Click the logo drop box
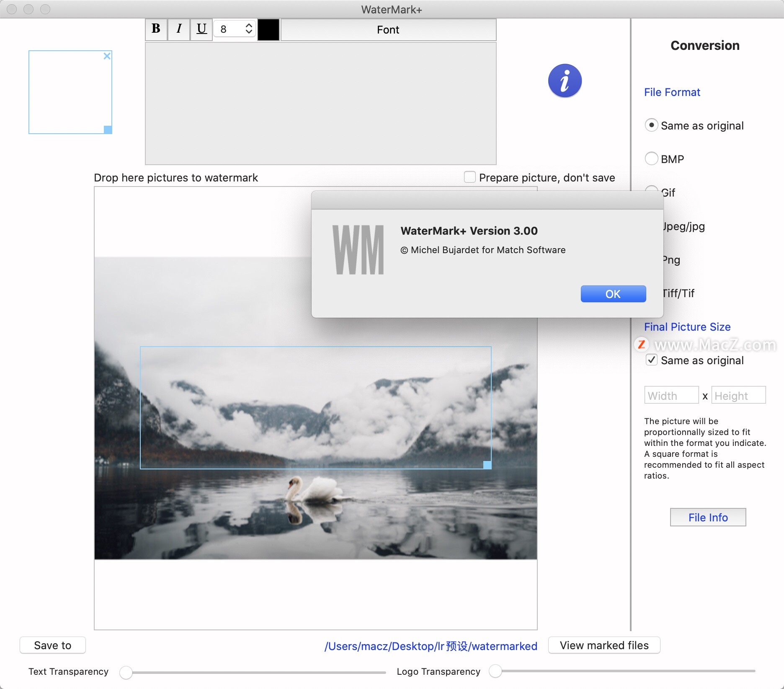Screen dimensions: 784x689 tap(70, 92)
